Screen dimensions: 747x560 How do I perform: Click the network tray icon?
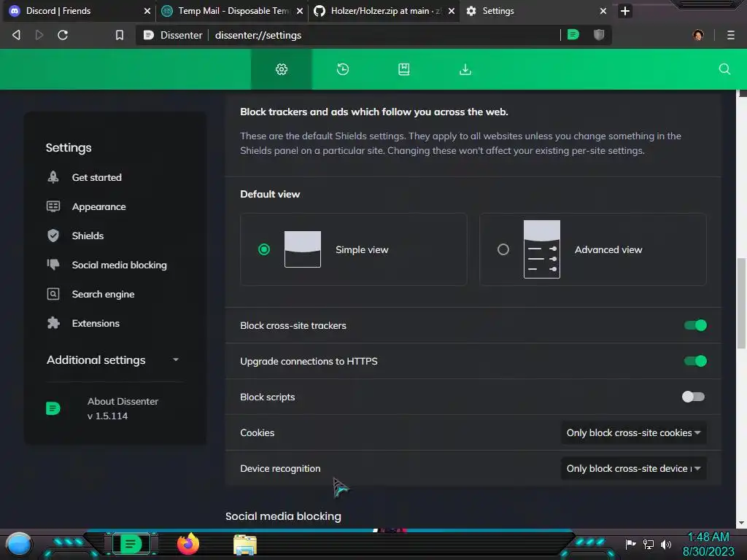point(649,544)
